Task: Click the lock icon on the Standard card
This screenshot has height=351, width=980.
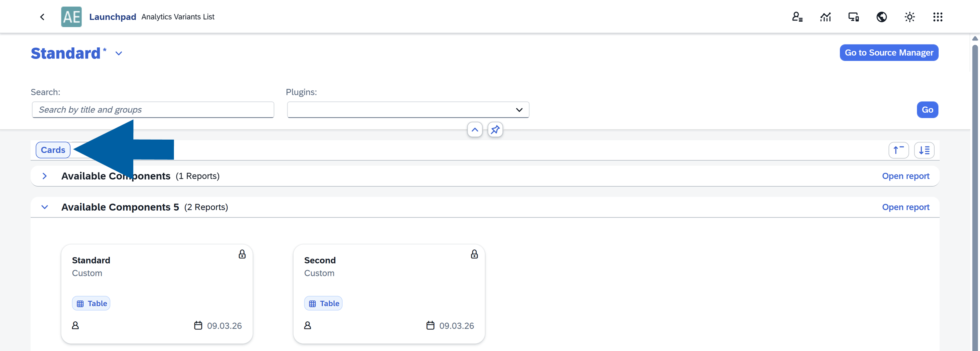Action: point(242,254)
